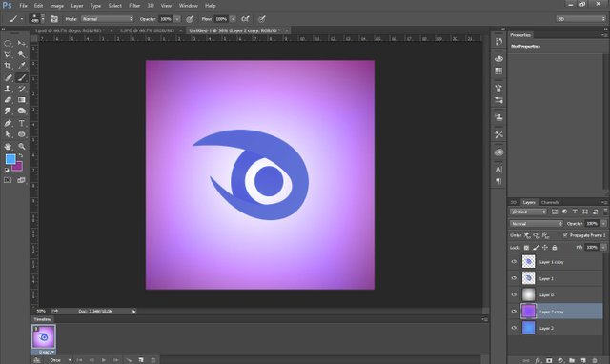Select the Crop tool
Viewport: 610px width, 364px height.
coord(8,66)
